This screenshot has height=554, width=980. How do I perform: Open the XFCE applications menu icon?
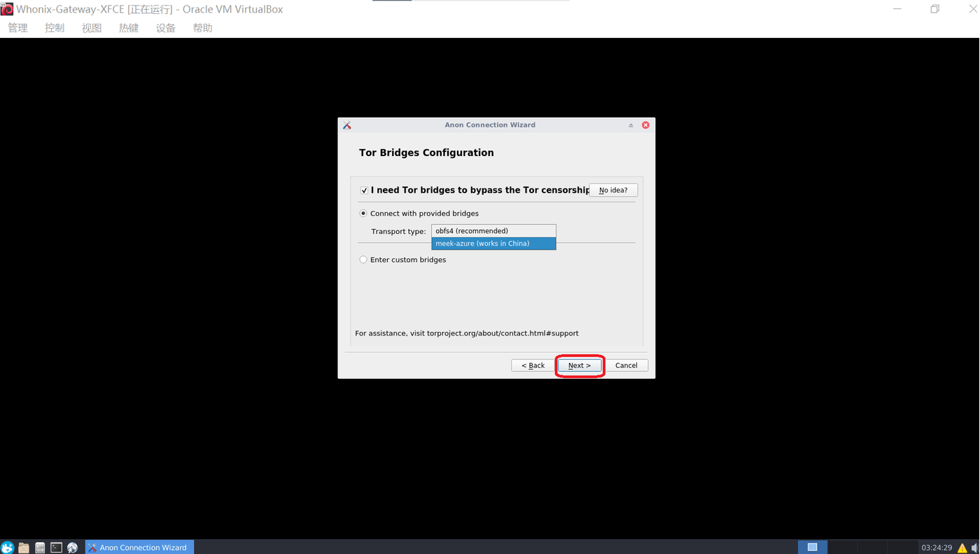coord(8,548)
